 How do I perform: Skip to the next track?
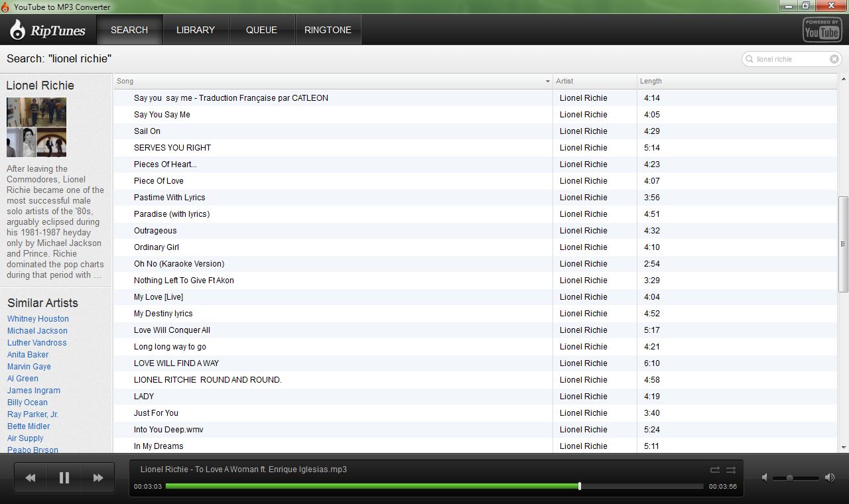[98, 477]
